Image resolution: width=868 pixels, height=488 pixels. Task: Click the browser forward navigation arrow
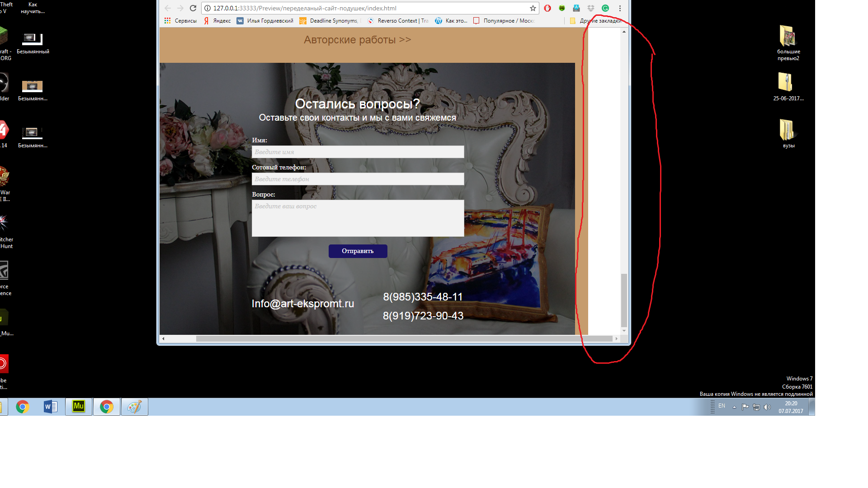point(181,8)
